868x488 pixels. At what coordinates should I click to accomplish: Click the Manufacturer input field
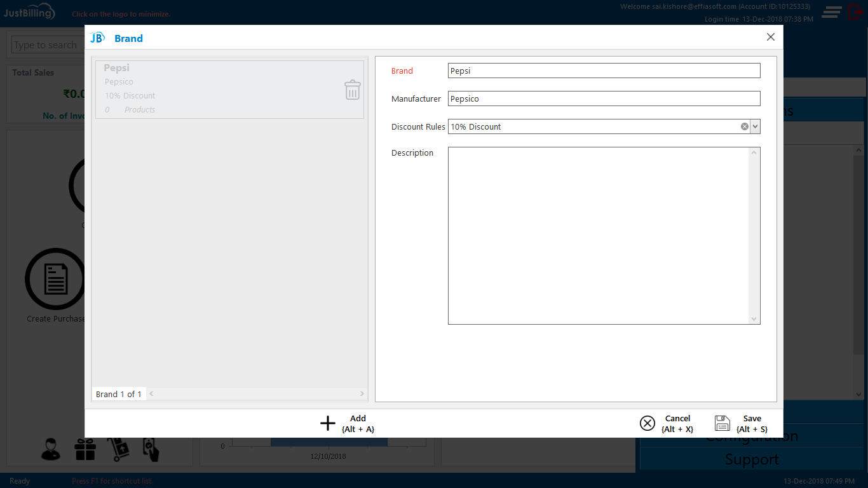tap(604, 98)
